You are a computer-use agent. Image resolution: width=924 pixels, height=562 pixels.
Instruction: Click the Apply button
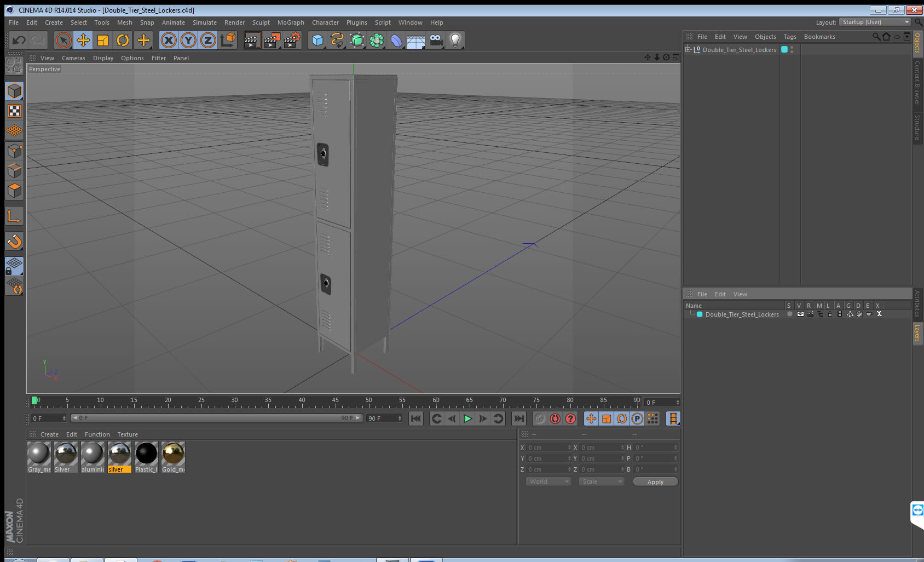click(x=655, y=481)
